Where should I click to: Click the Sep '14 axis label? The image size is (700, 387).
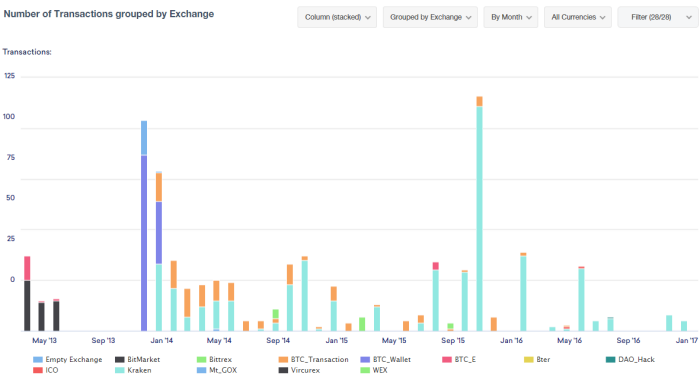[278, 341]
